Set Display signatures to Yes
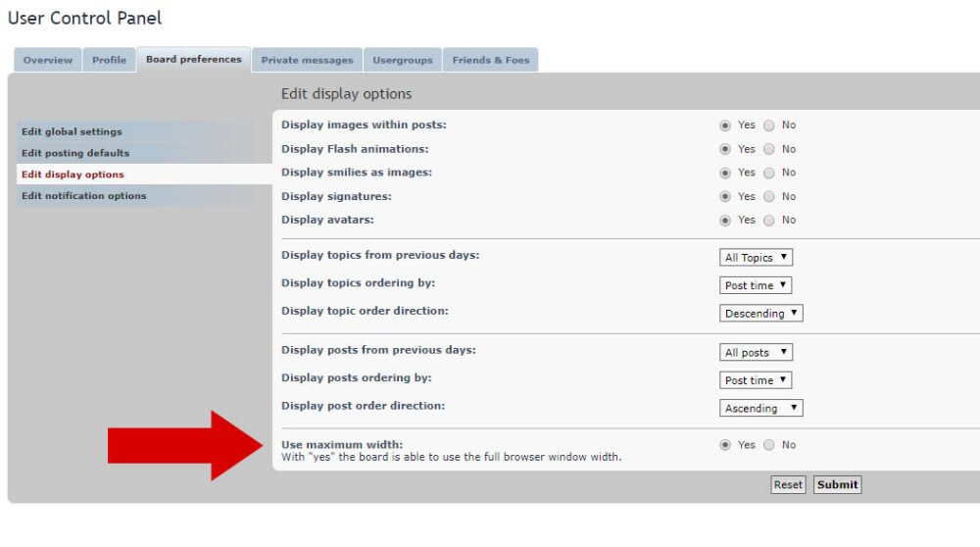Viewport: 980px width, 547px height. 725,197
